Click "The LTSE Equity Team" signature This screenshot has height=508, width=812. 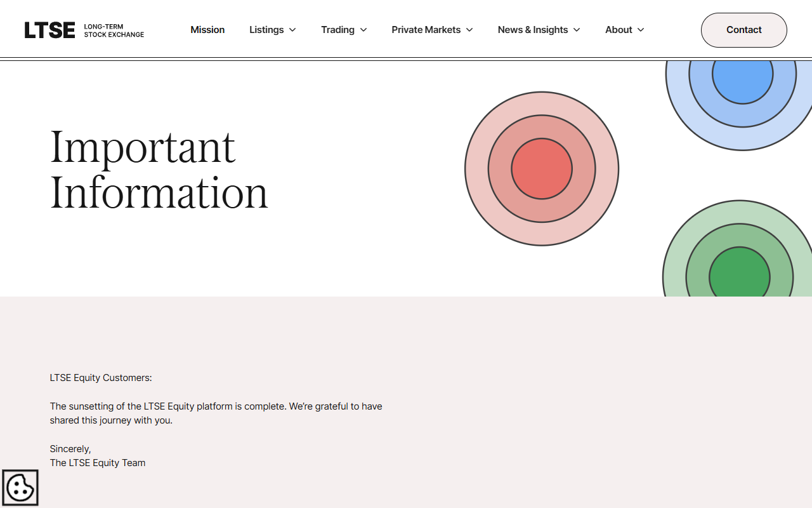98,463
